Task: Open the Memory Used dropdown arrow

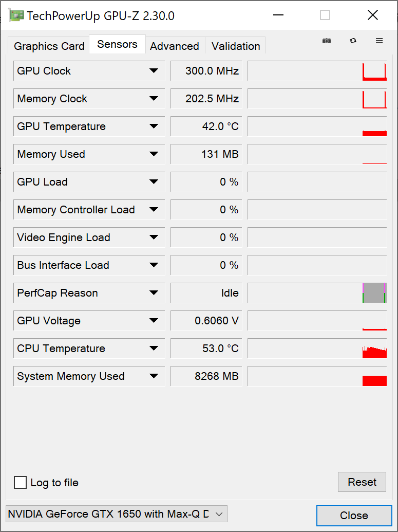Action: click(x=154, y=154)
